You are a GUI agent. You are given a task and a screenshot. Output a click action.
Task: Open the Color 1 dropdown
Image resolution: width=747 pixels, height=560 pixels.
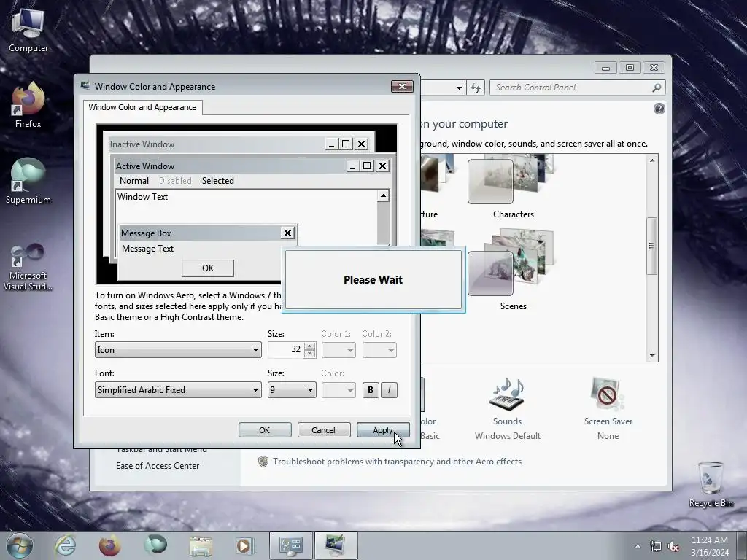338,350
